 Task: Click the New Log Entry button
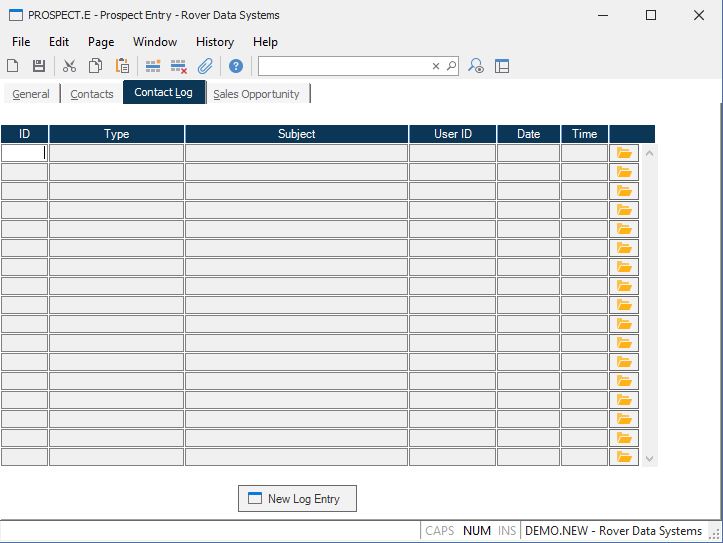297,499
